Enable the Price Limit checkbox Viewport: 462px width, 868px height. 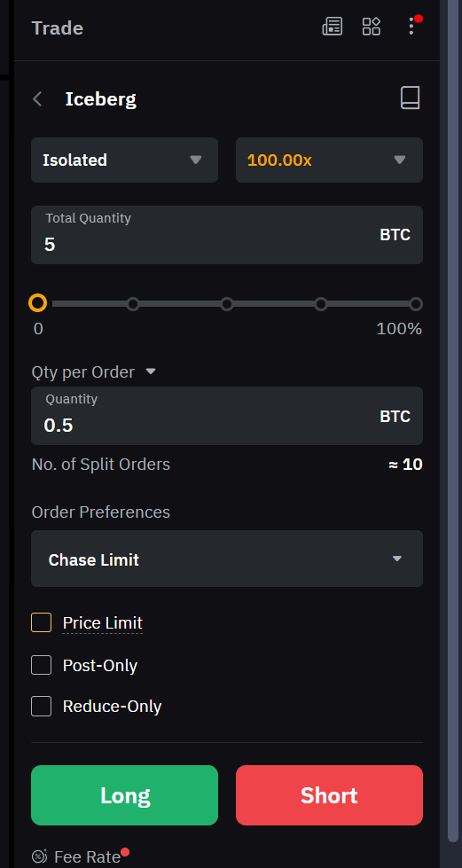42,622
